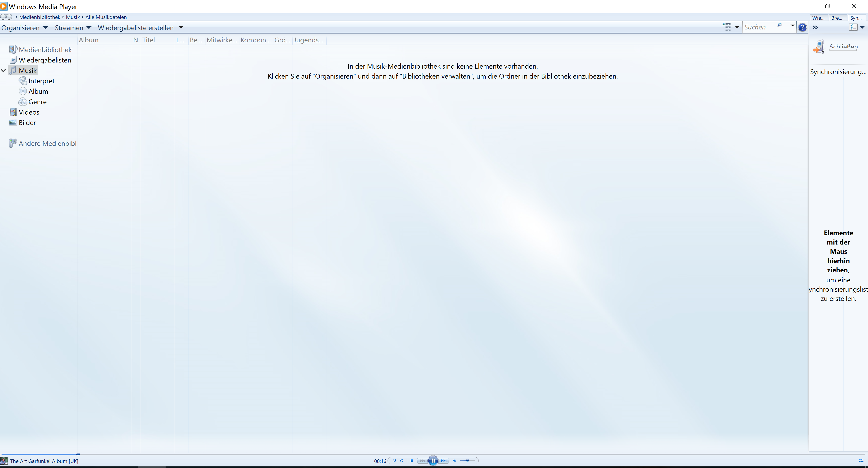This screenshot has height=468, width=868.
Task: Click into the Suchen search field
Action: pyautogui.click(x=758, y=27)
